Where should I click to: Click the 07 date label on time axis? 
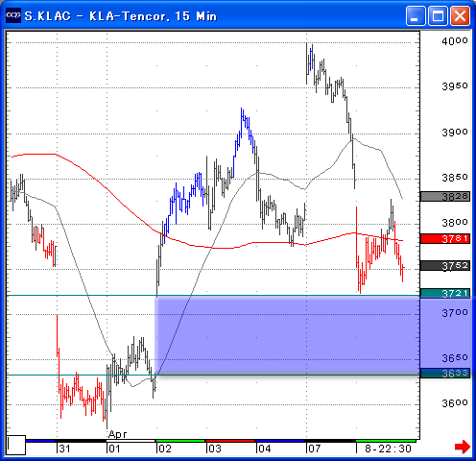point(315,449)
